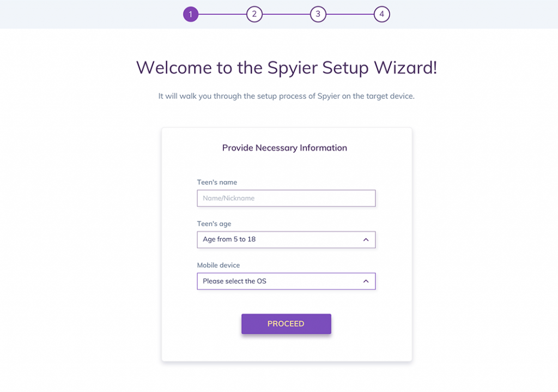Select the step 3 circle
Screen dimensions: 558x392
(318, 14)
